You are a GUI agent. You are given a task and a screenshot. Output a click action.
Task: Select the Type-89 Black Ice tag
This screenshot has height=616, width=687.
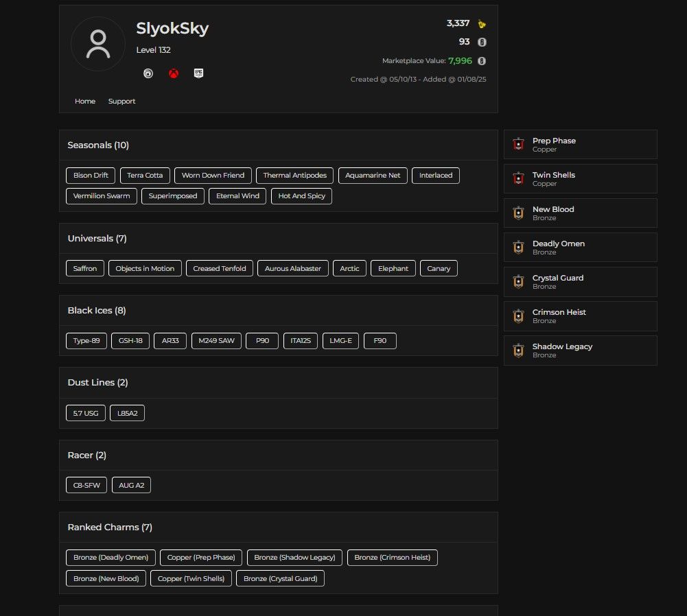86,341
